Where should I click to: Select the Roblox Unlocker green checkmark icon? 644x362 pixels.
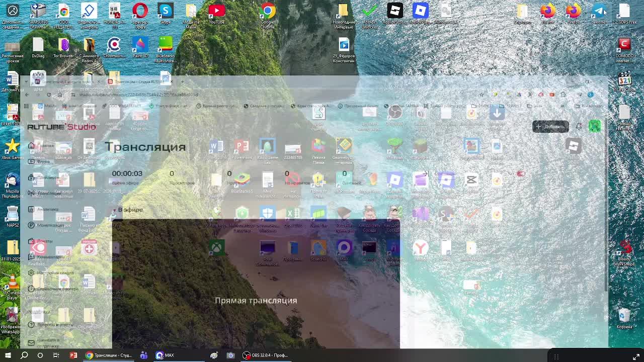369,14
